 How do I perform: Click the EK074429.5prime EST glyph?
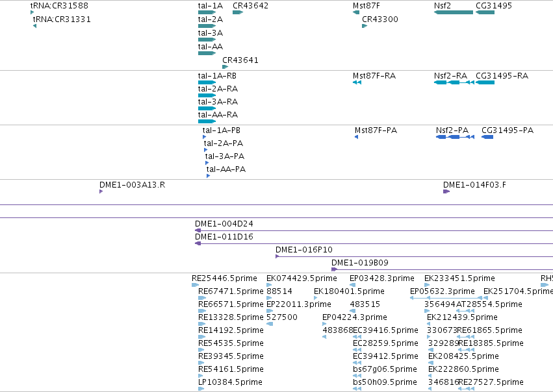tap(269, 285)
